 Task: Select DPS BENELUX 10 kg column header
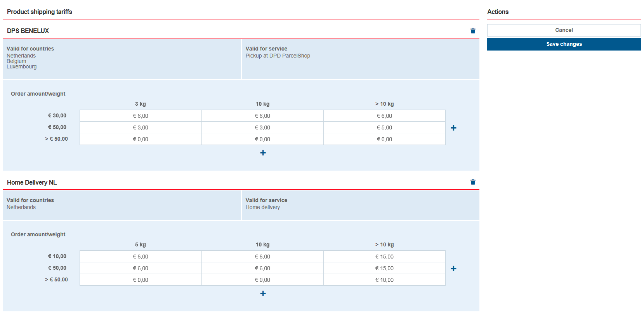pos(262,104)
